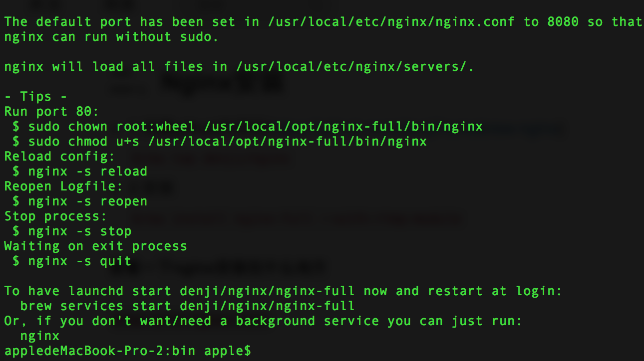Click the 'sudo chown root:wheel' command line
This screenshot has width=644, height=361.
point(248,127)
